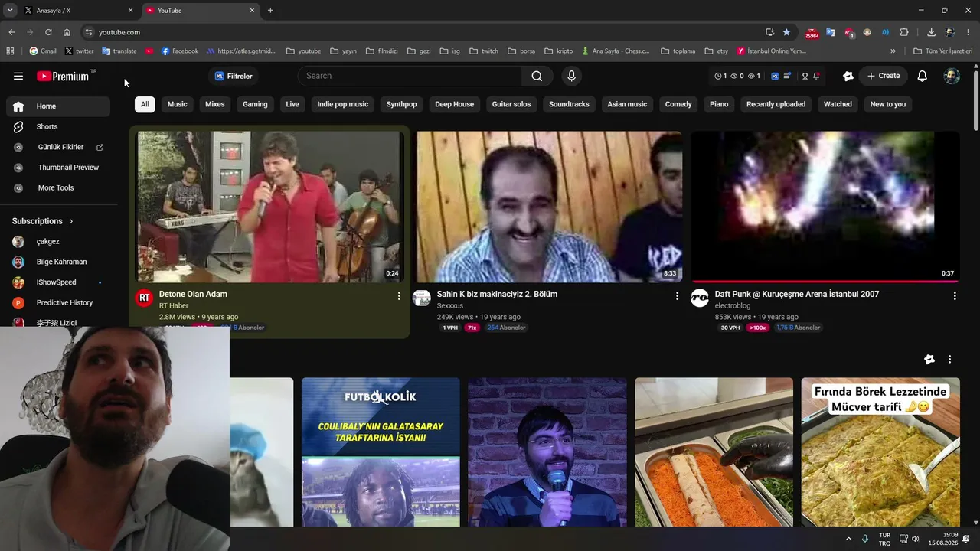Screen dimensions: 980x551
Task: Click the Chrome apps grid icon
Action: [10, 51]
